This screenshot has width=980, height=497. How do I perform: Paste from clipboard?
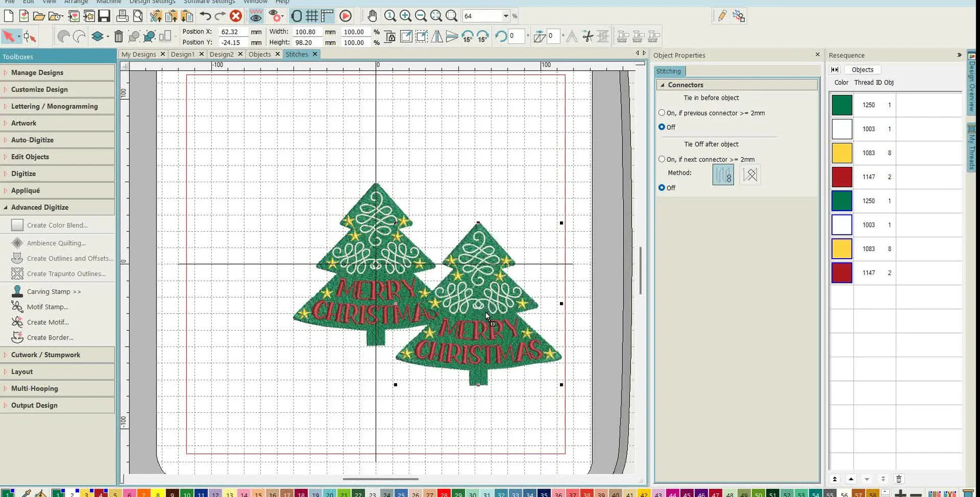(x=187, y=16)
